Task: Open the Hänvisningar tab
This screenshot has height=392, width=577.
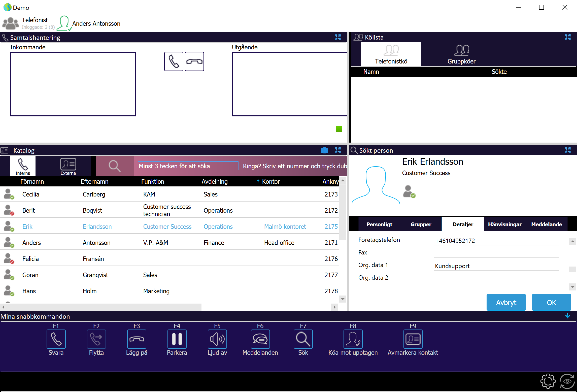Action: tap(505, 224)
